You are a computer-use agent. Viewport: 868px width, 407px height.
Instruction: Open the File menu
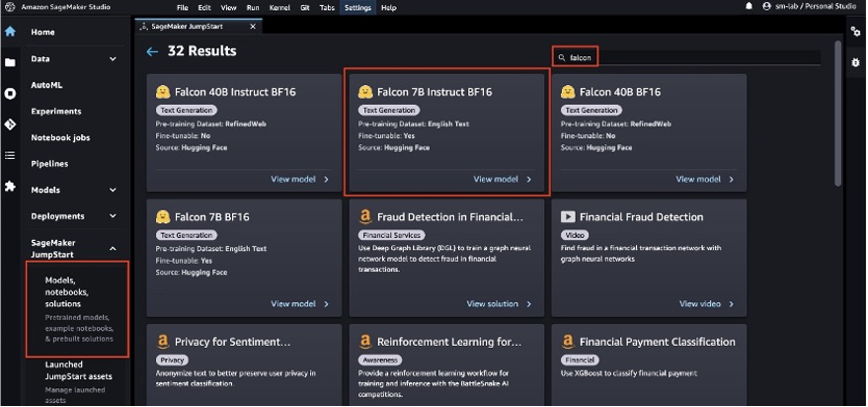tap(183, 8)
